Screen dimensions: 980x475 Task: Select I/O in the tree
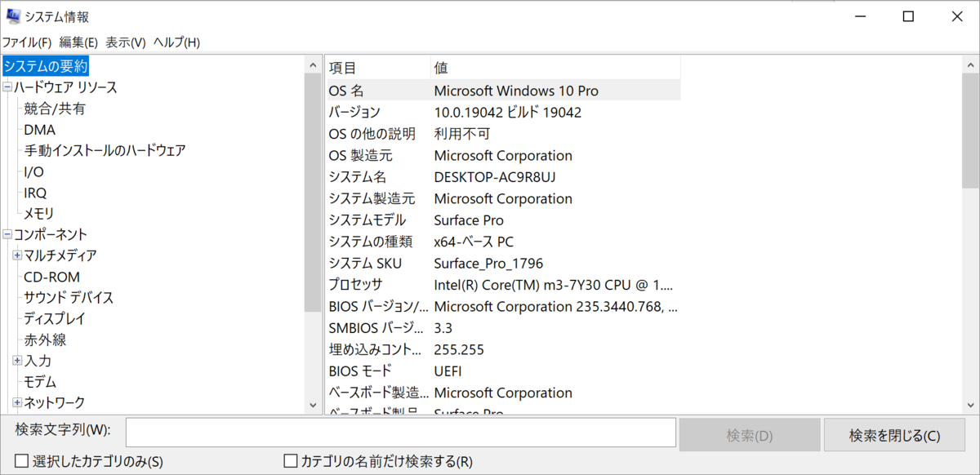[33, 171]
